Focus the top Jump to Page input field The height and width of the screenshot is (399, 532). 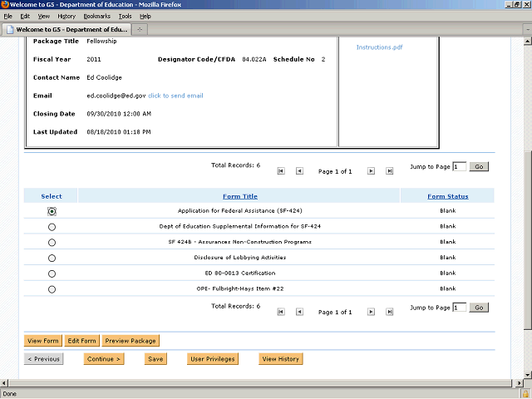[x=460, y=166]
